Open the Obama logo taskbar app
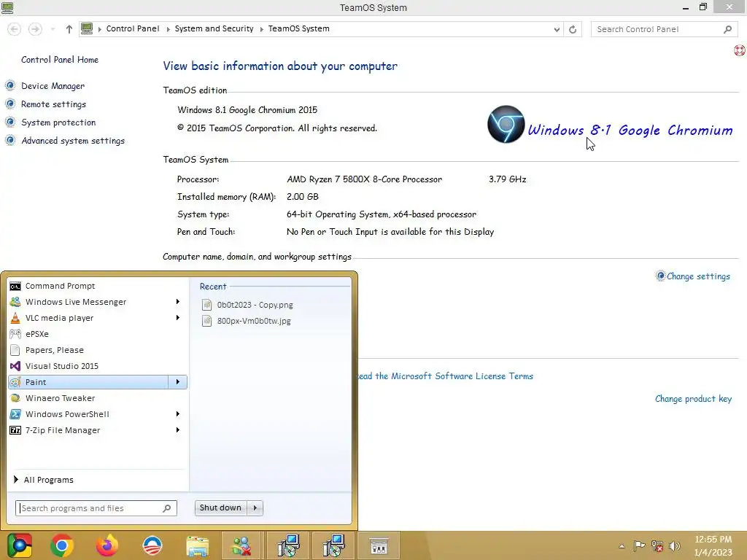 click(152, 545)
